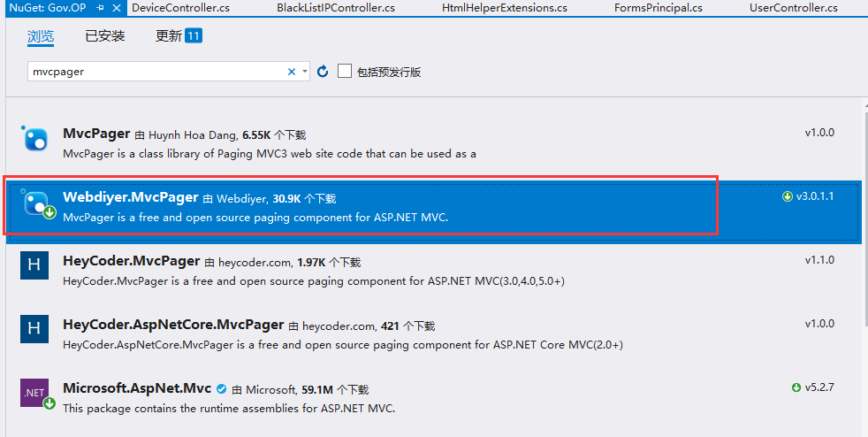The image size is (868, 437).
Task: Click the 30.9K 个下载 count
Action: [x=304, y=199]
